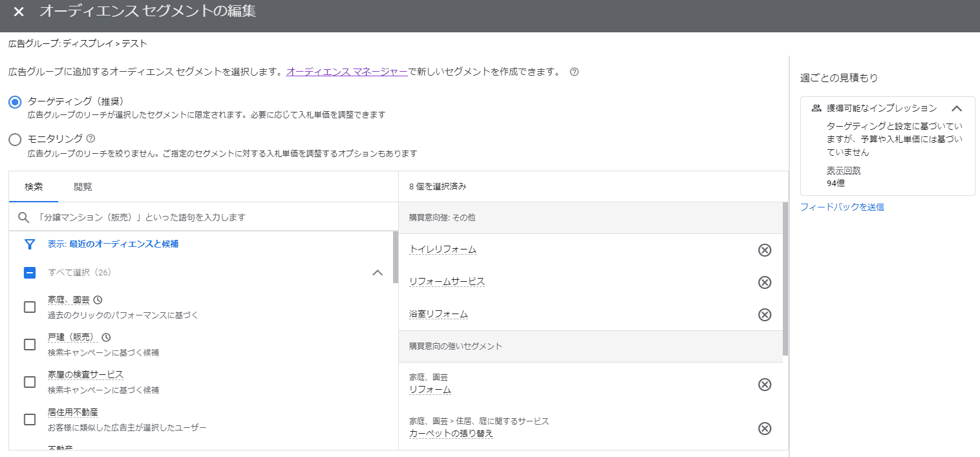Switch to the 閲覧 tab
Screen dimensions: 980x457
[x=83, y=187]
